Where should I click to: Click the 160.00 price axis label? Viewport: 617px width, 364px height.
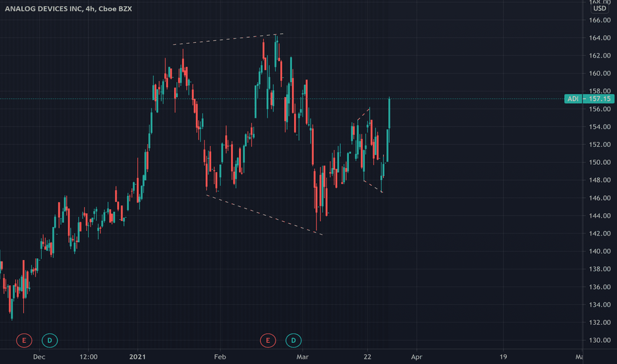[x=600, y=73]
